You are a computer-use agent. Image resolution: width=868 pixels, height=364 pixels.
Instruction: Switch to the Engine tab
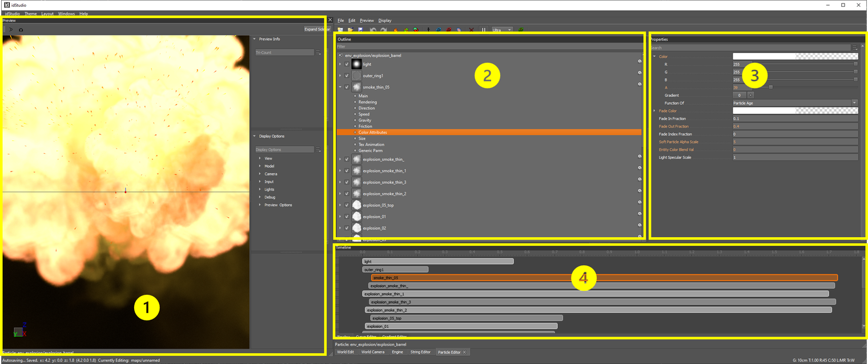click(x=397, y=352)
